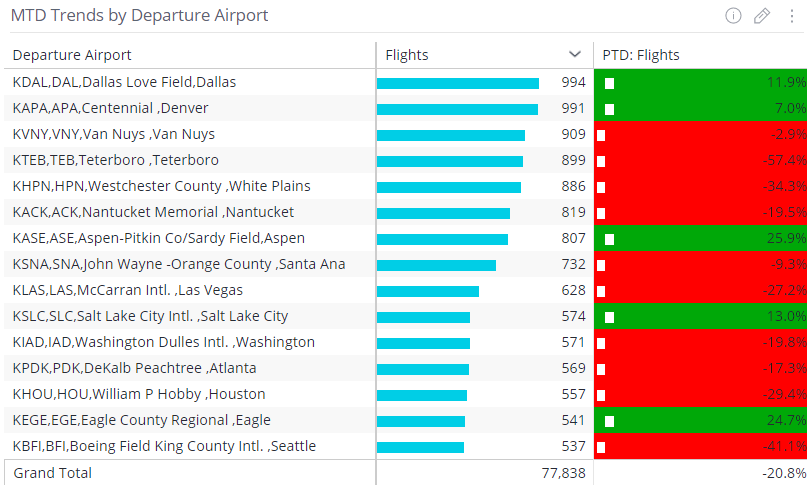Select the Dallas Love Field row label
The image size is (808, 485).
124,82
